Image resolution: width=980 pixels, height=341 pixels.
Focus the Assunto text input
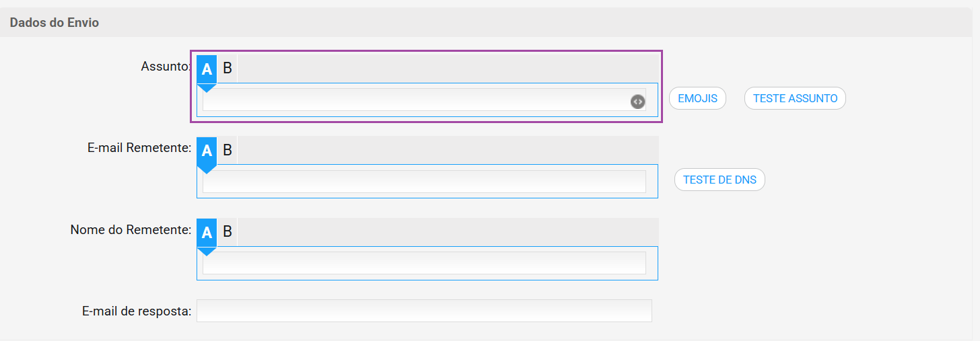tap(424, 100)
